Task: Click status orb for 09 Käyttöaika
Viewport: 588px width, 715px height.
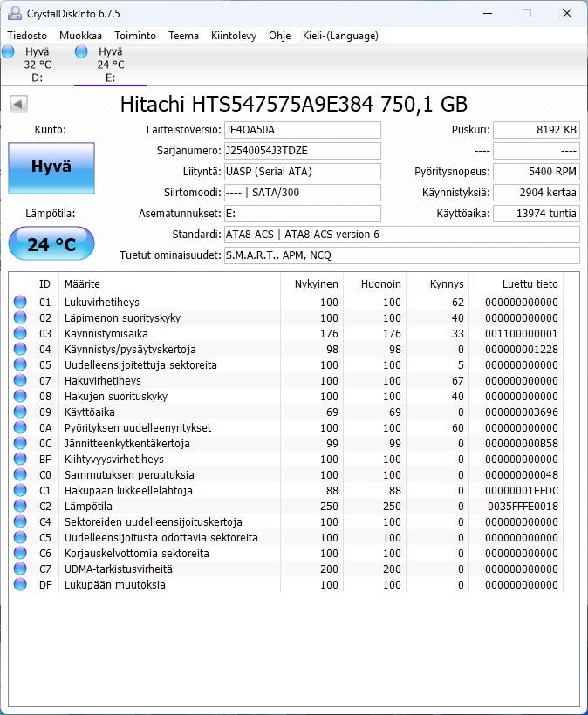Action: (x=20, y=412)
